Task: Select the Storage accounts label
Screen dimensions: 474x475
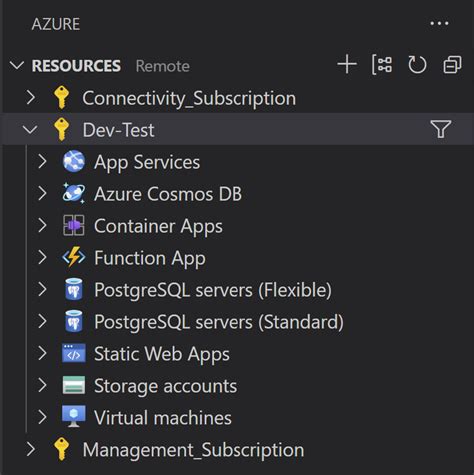Action: (x=166, y=386)
